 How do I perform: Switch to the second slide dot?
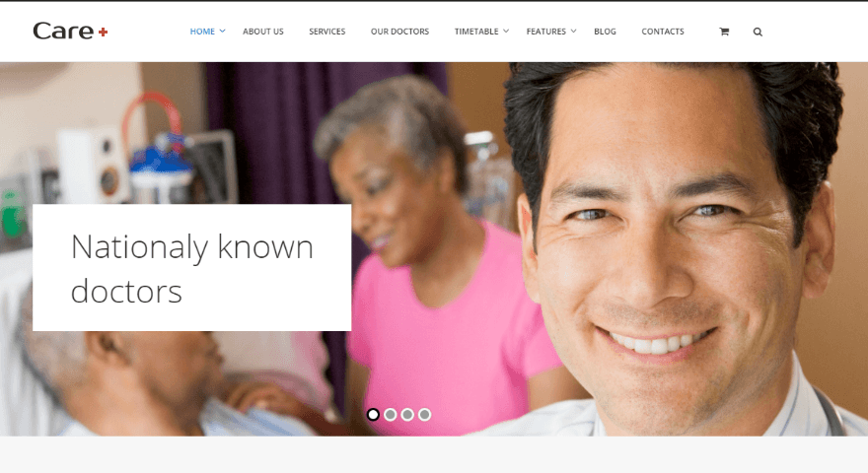[391, 414]
